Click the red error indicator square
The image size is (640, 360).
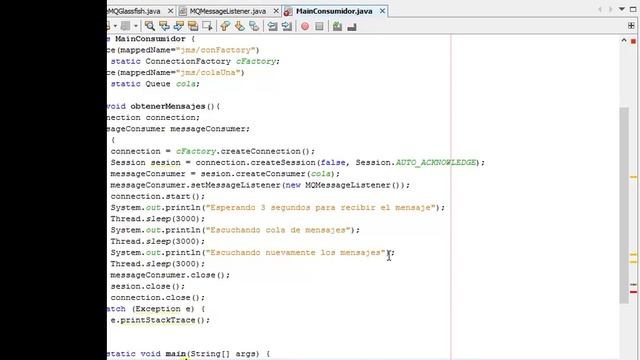633,41
